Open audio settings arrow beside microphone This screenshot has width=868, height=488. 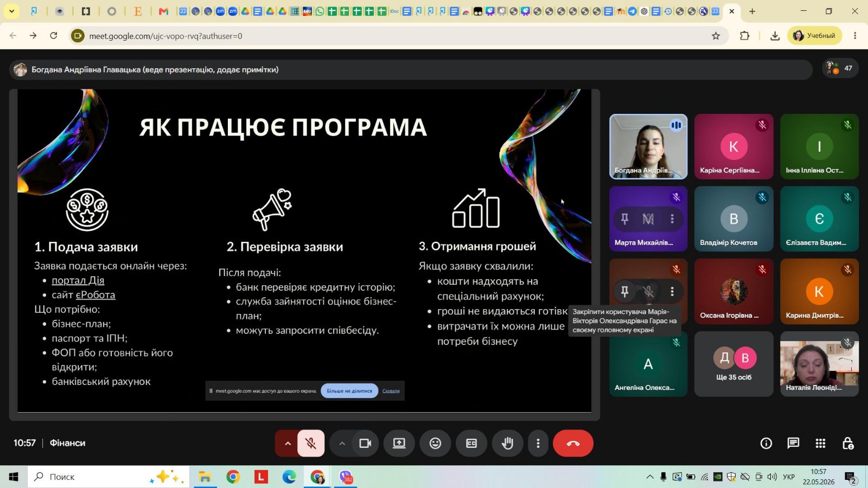point(288,444)
